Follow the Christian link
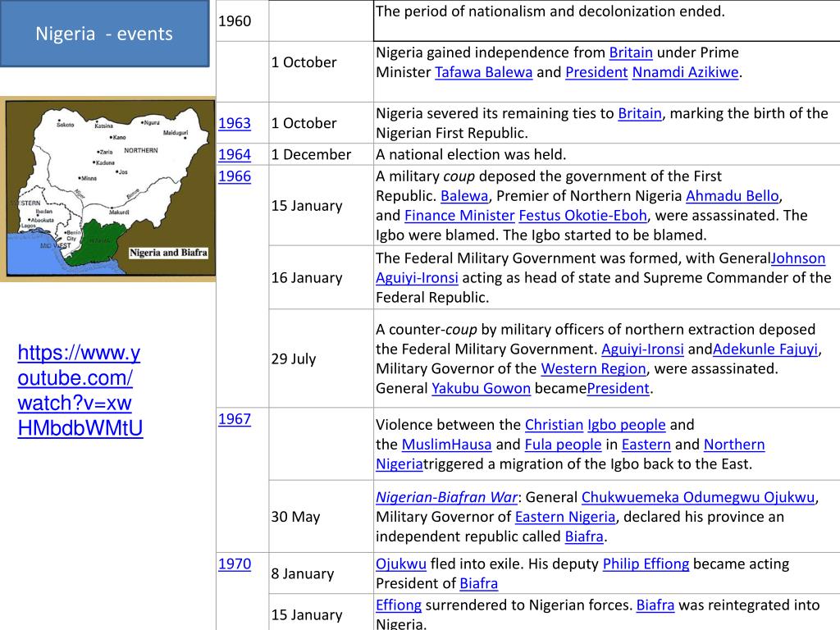This screenshot has width=840, height=630. coord(554,425)
